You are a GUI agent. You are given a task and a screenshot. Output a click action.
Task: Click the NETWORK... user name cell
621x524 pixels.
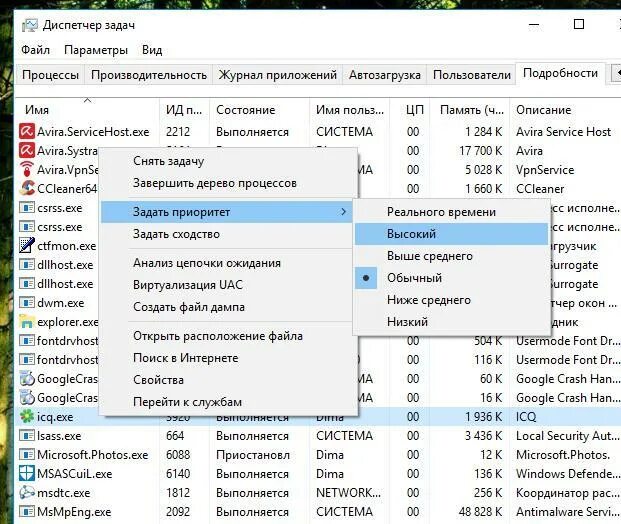pos(348,493)
